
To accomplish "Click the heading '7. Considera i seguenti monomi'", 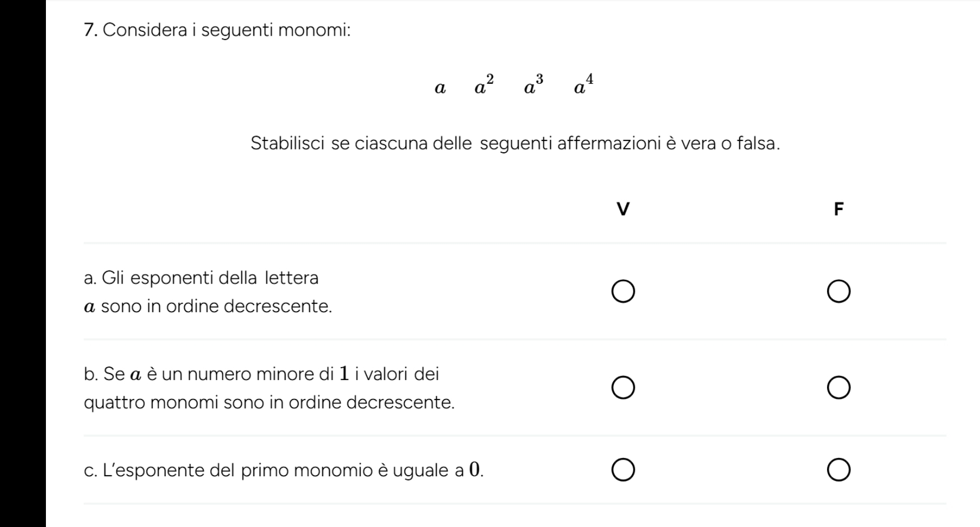I will 218,31.
